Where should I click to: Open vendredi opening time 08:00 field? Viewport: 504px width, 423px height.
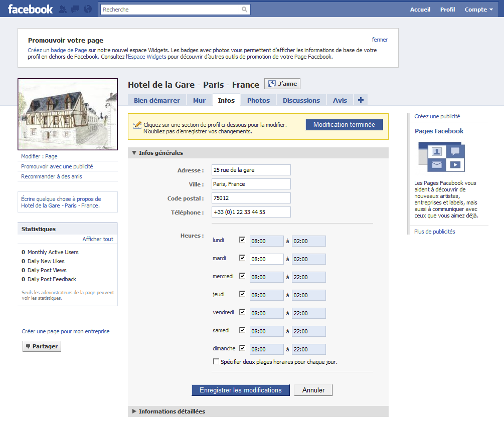tap(266, 313)
